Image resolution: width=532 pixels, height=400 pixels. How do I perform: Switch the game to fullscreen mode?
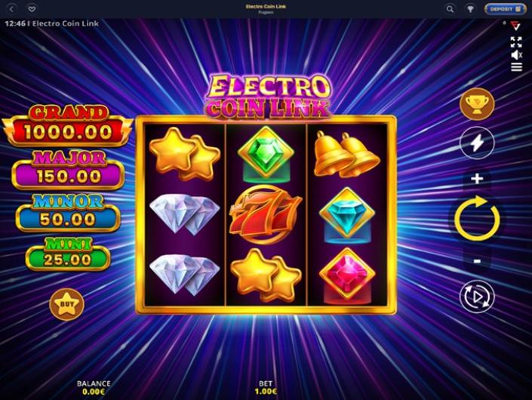(516, 42)
